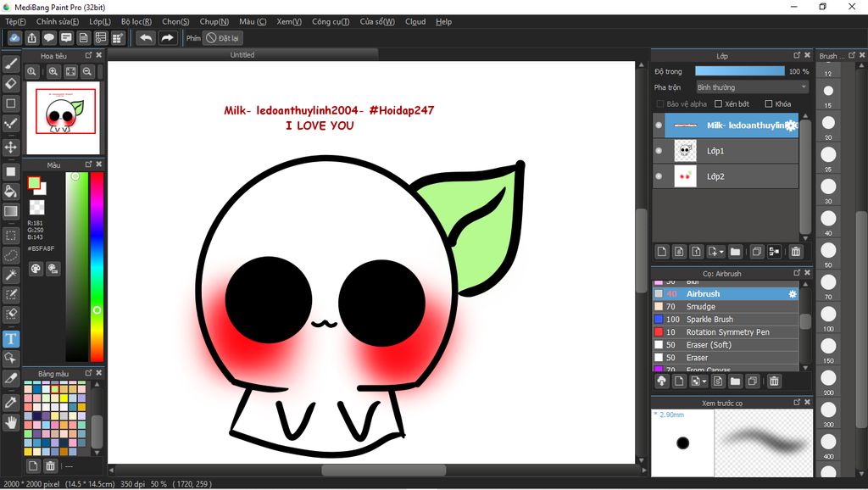Delete layer using Layers panel trash icon
This screenshot has height=490, width=868.
[x=795, y=252]
